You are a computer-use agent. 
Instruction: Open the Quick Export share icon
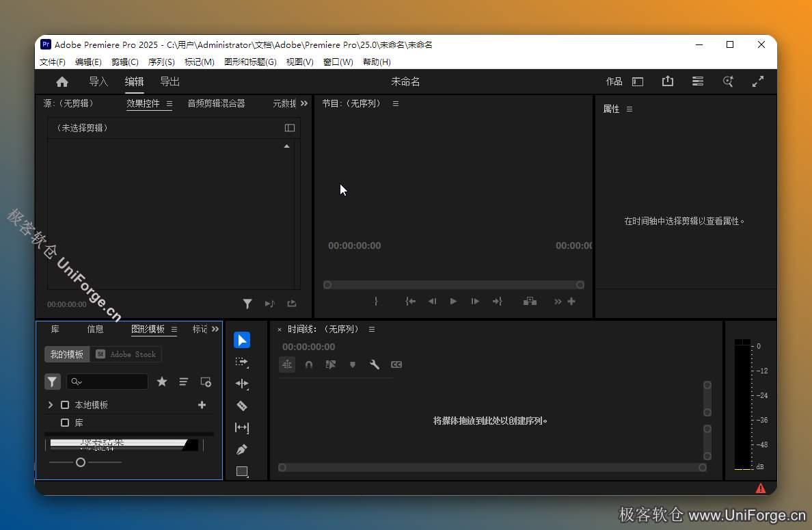(x=668, y=81)
